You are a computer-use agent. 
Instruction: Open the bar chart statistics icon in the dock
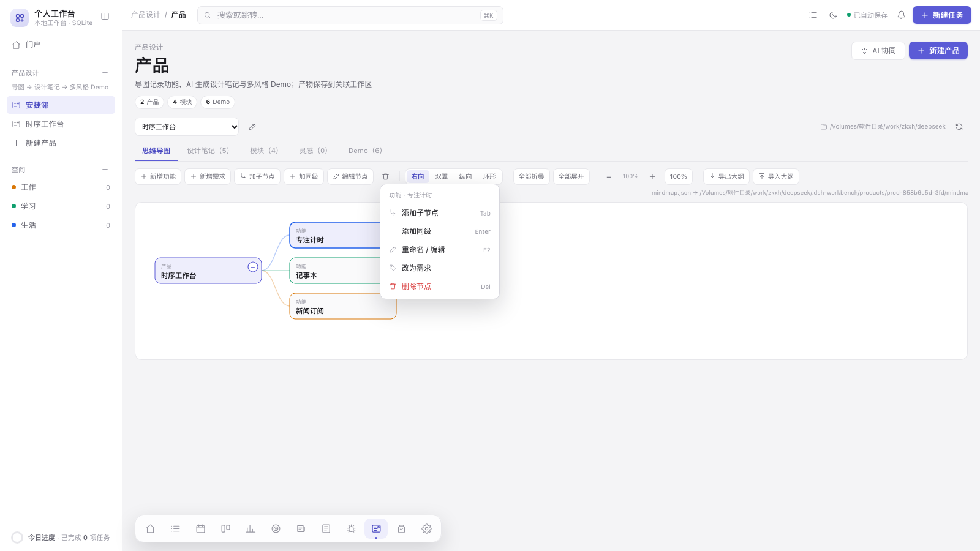click(x=251, y=529)
